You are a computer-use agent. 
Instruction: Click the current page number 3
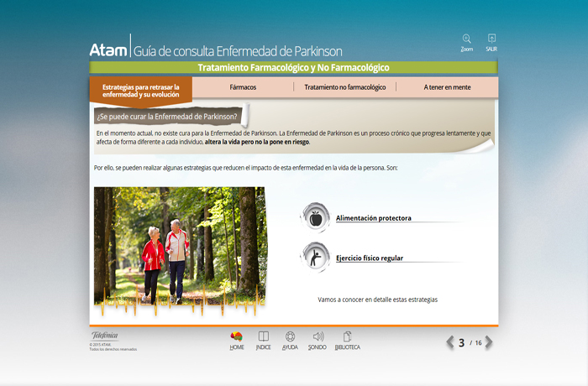tap(462, 342)
